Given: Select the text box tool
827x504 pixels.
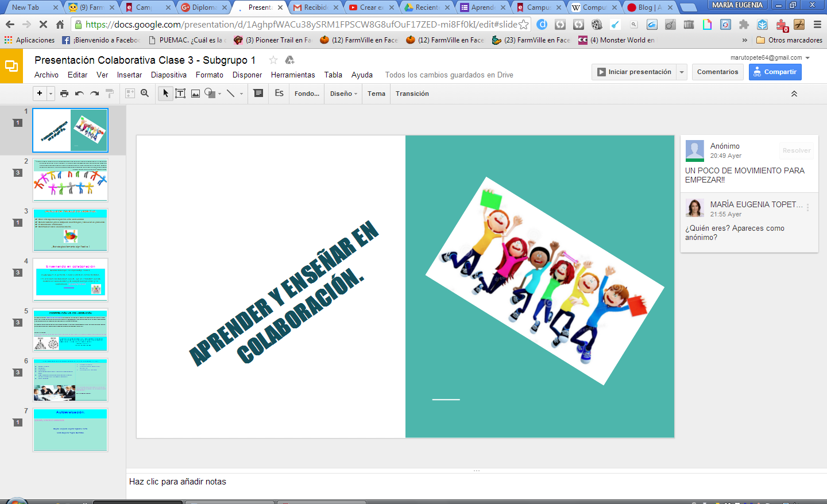Looking at the screenshot, I should (180, 94).
